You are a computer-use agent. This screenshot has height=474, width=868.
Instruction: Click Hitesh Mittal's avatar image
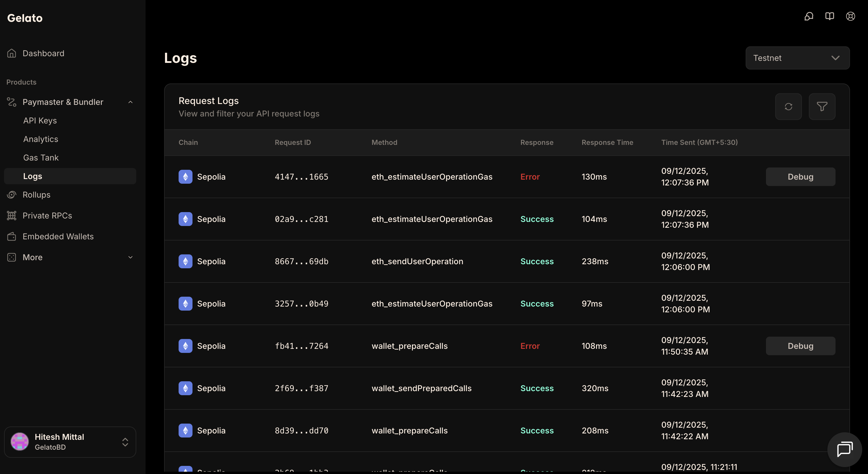pyautogui.click(x=19, y=442)
